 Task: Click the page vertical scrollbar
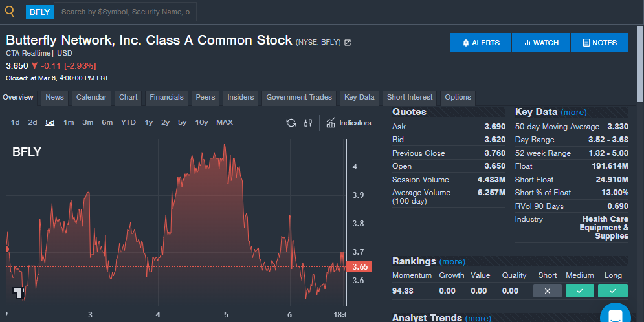click(640, 63)
